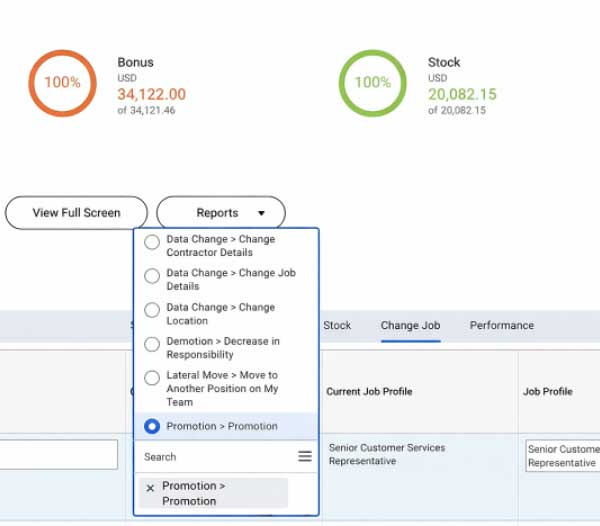Switch to the Performance tab
Viewport: 600px width, 526px height.
tap(501, 326)
